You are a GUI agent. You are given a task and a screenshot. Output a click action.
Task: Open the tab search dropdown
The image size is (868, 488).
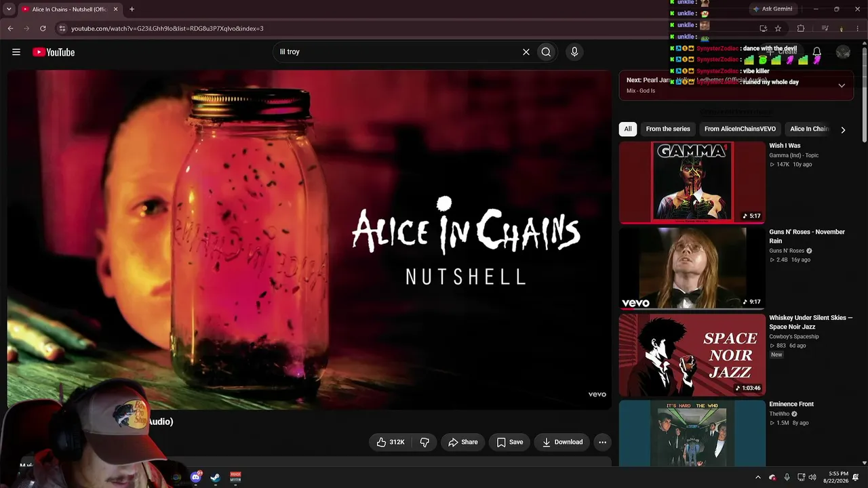coord(9,9)
